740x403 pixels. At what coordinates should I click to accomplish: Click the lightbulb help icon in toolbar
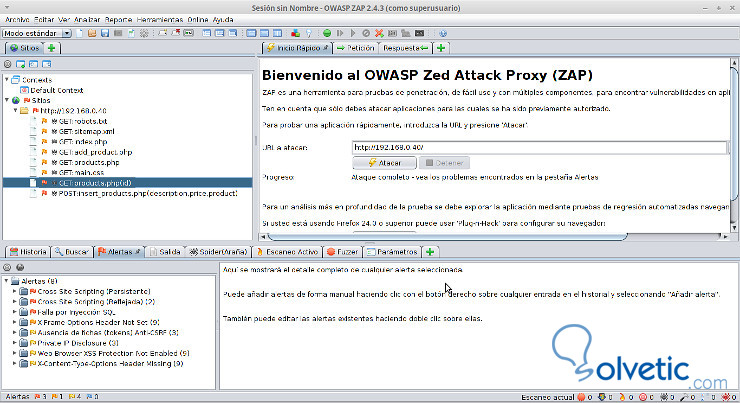[x=309, y=33]
